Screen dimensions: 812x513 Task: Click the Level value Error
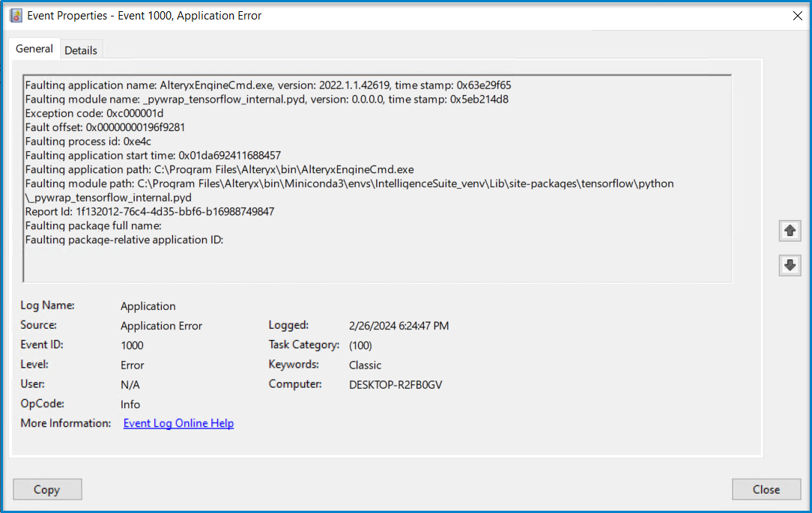(133, 365)
